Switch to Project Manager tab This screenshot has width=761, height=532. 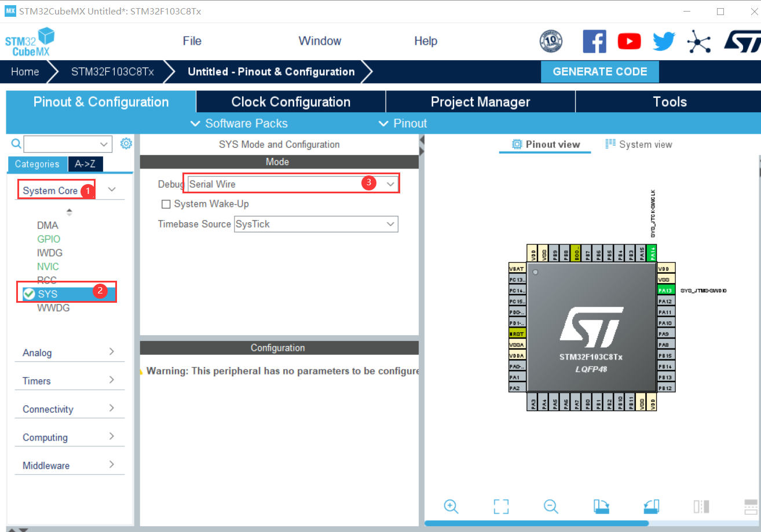click(x=481, y=102)
